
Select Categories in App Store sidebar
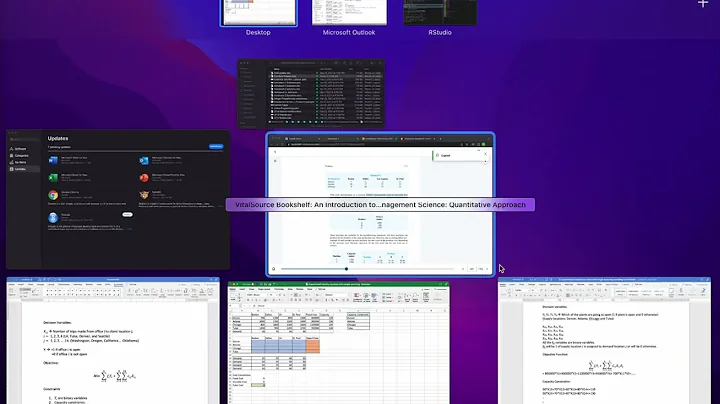pos(21,156)
